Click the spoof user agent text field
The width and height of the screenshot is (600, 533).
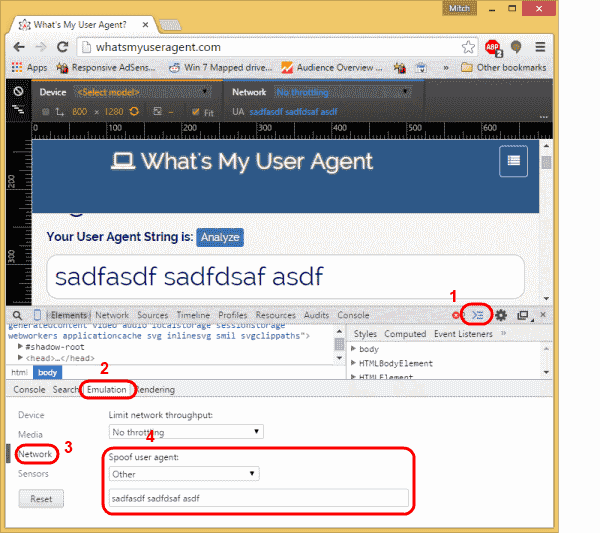tap(258, 497)
